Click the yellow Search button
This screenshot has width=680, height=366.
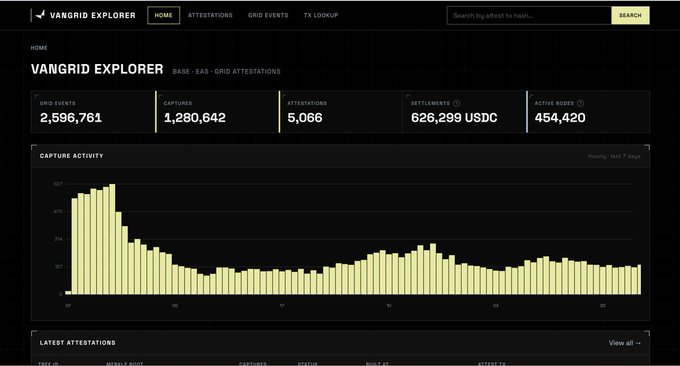630,15
